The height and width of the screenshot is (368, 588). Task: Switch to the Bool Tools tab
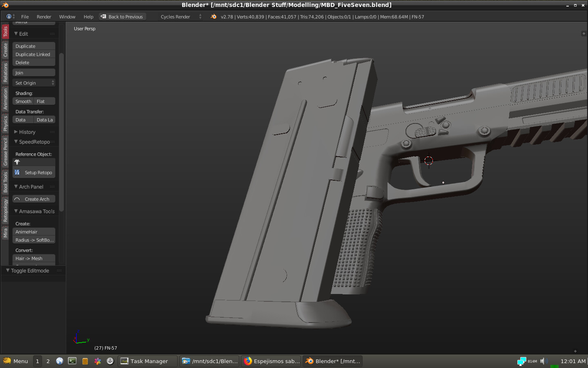pos(5,182)
